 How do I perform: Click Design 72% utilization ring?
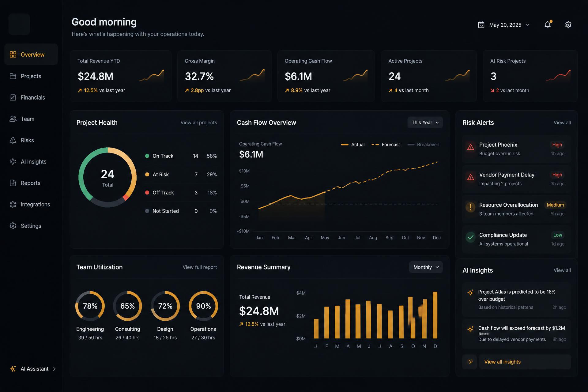(165, 306)
